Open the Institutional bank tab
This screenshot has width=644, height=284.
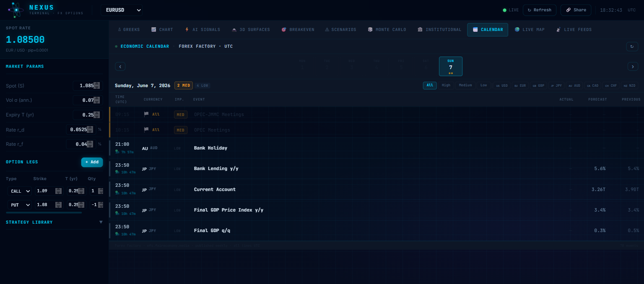click(439, 30)
